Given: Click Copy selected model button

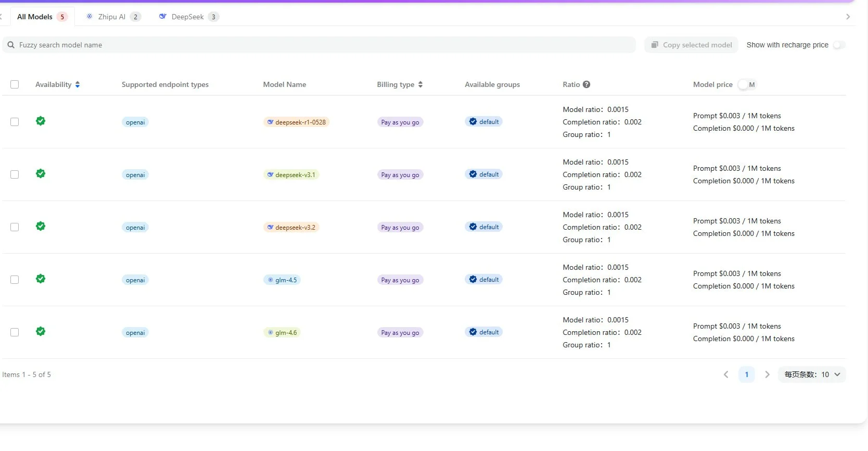Looking at the screenshot, I should tap(691, 45).
